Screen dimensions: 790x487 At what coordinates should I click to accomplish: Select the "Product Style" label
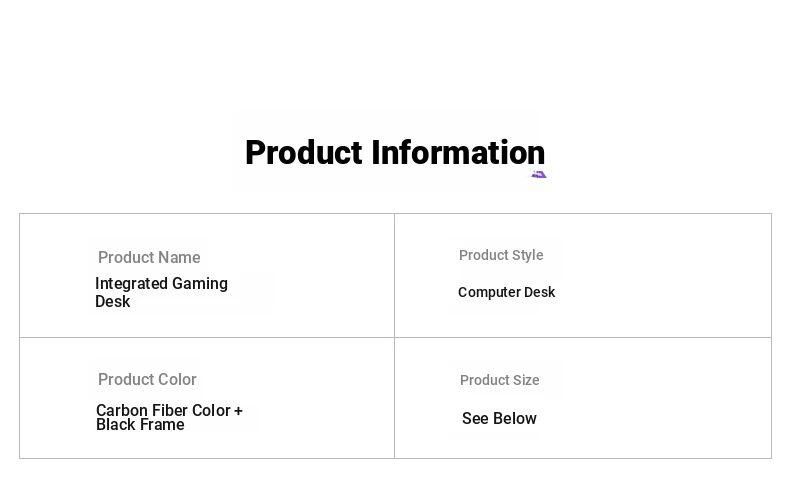coord(501,255)
